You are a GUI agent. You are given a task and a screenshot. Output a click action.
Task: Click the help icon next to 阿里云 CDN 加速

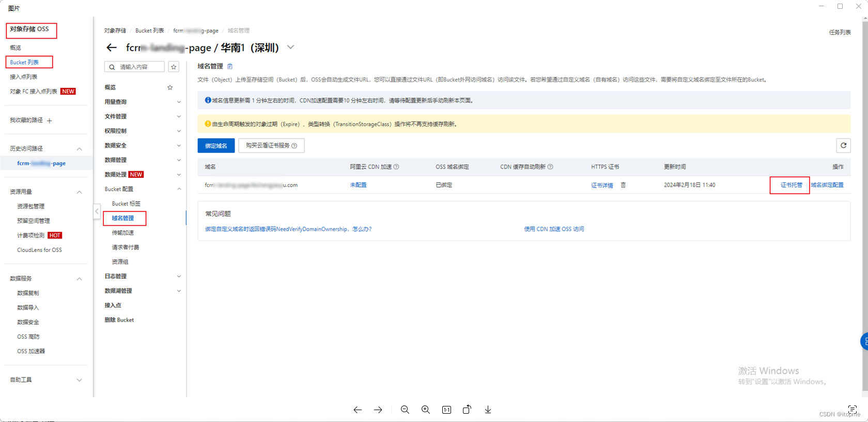pos(396,167)
